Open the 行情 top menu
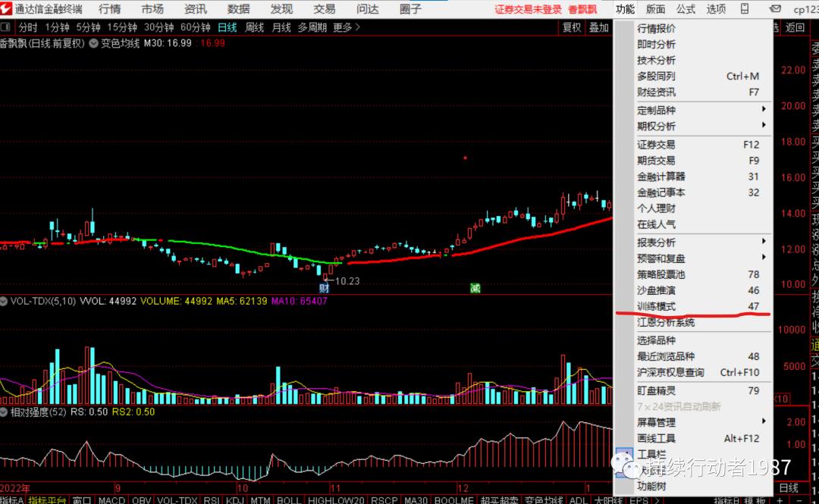The width and height of the screenshot is (819, 504). click(109, 9)
